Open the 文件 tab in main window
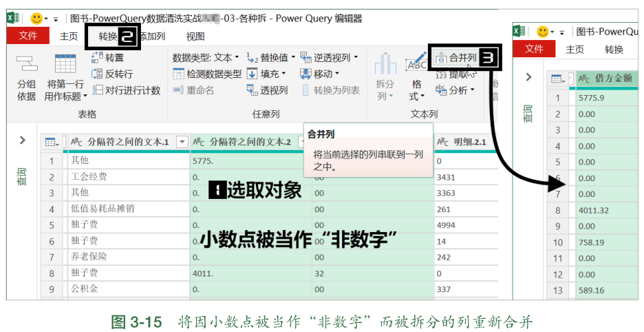Viewport: 644px width, 332px height. [28, 36]
